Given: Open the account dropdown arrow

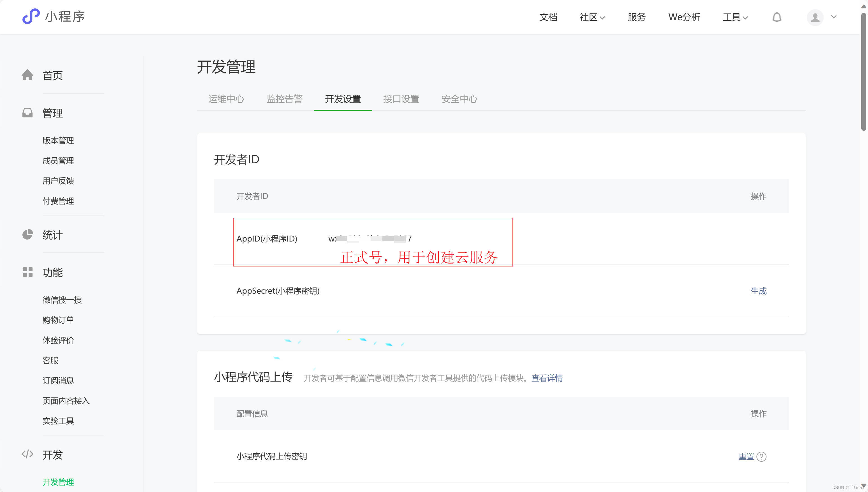Looking at the screenshot, I should (834, 17).
